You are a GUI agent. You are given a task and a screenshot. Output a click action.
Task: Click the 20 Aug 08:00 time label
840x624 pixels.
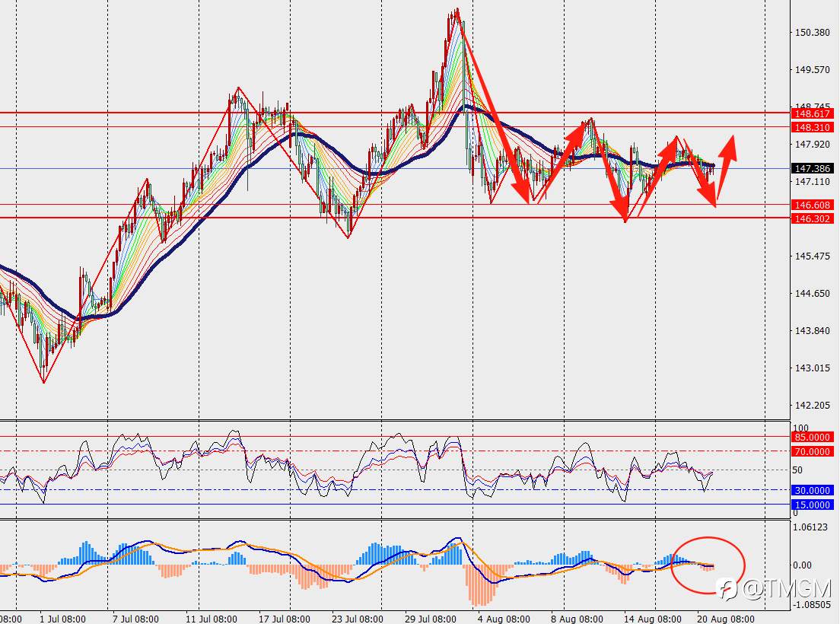[725, 619]
